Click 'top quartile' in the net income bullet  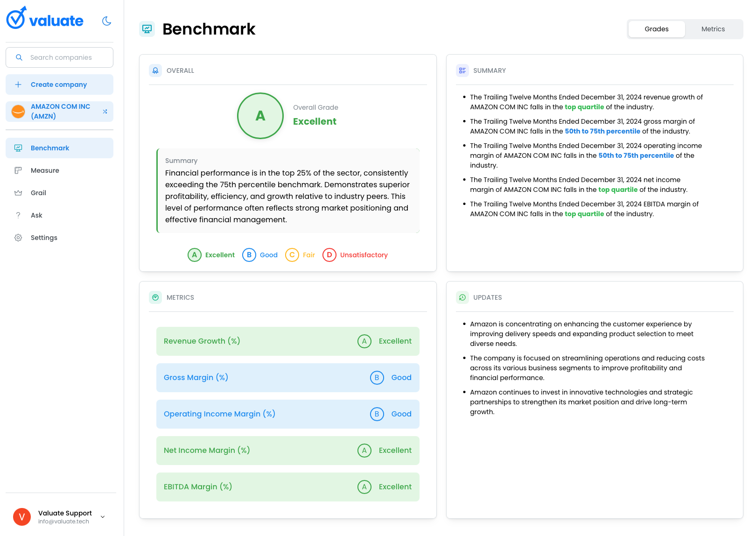tap(618, 190)
